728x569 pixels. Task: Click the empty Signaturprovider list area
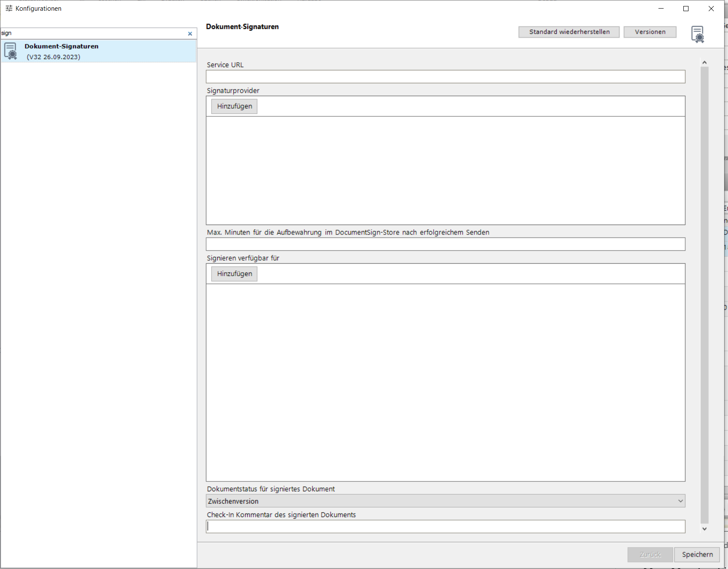[446, 170]
